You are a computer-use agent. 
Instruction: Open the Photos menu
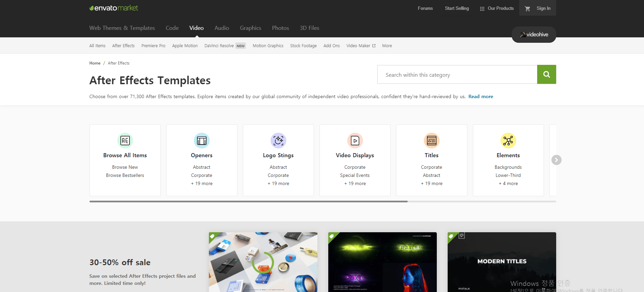point(280,28)
